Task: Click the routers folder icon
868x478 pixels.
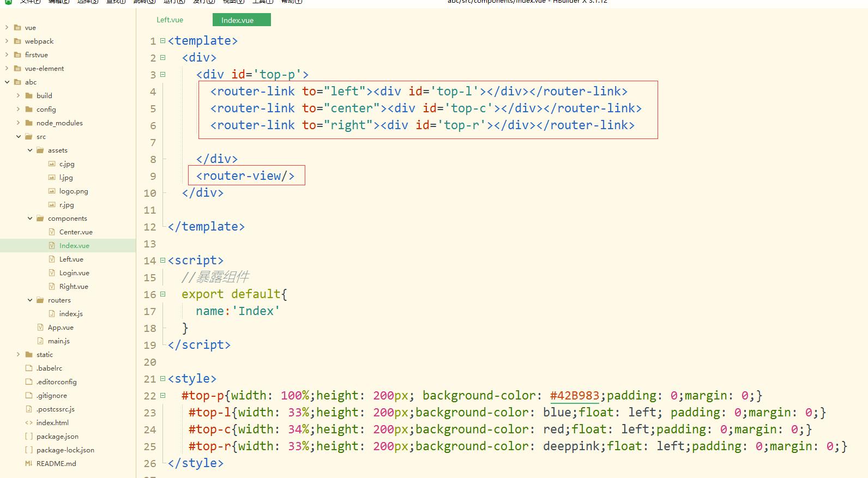Action: [x=40, y=300]
